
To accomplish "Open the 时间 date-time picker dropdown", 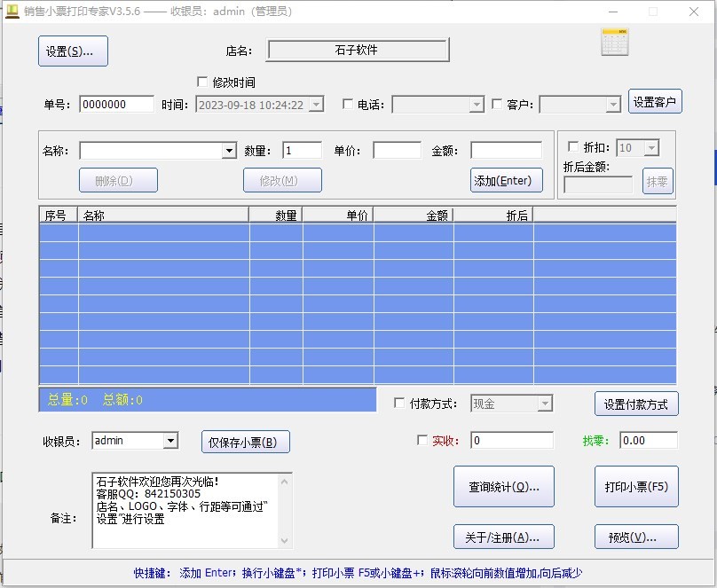I will click(x=318, y=104).
